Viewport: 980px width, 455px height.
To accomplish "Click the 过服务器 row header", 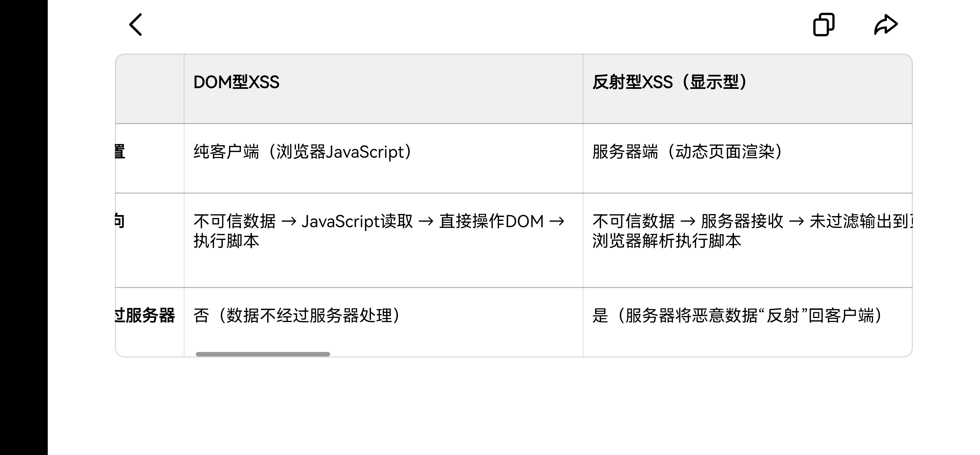I will click(145, 316).
